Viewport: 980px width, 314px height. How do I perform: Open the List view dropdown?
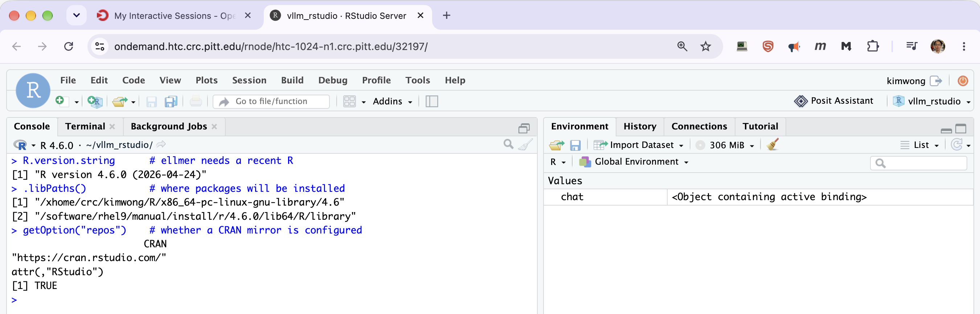(919, 145)
